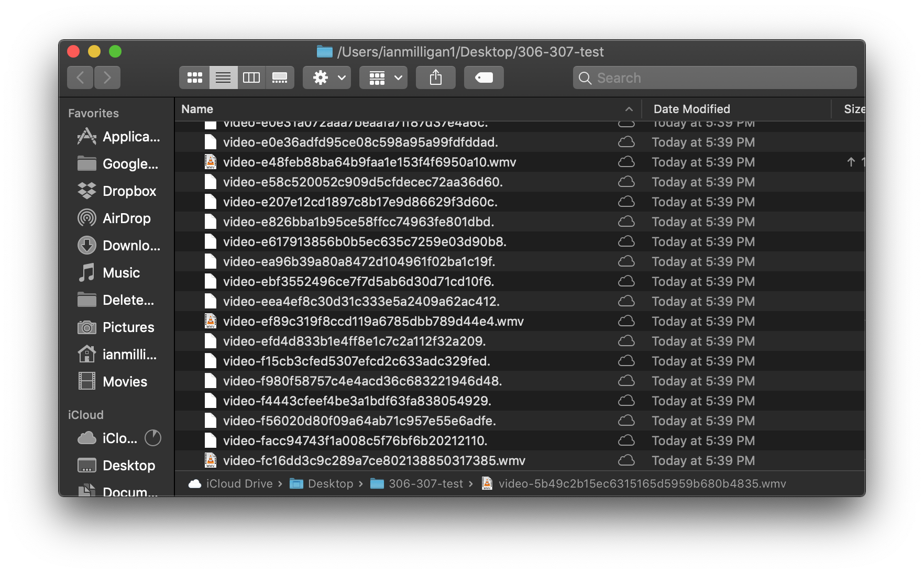Select file video-f56020d80f09a64ab71c957e55e6adfe

(520, 421)
